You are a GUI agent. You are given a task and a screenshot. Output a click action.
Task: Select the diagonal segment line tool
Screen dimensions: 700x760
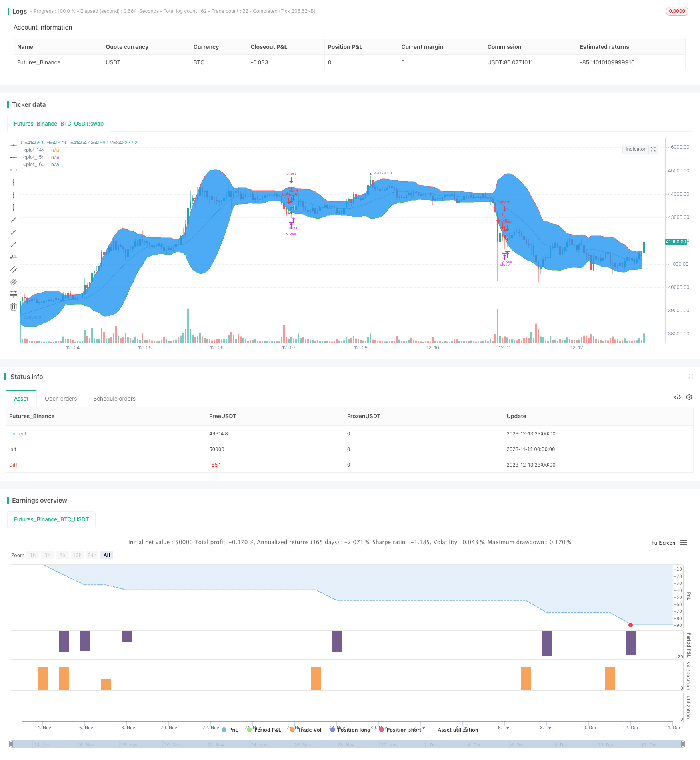(x=14, y=245)
